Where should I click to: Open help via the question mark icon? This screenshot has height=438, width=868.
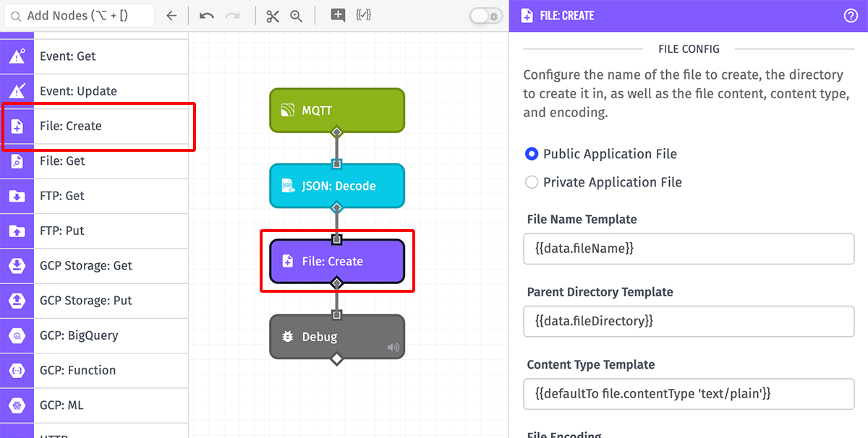click(x=851, y=14)
